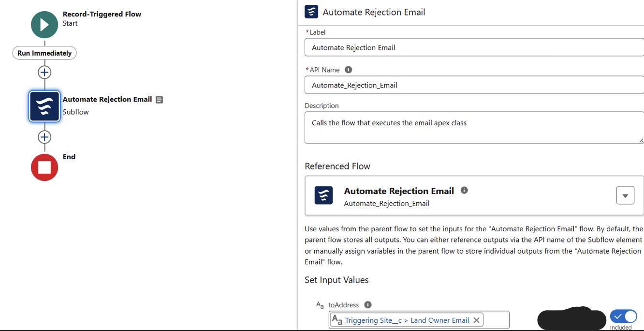Click the subflow icon in the panel header
The image size is (644, 331).
[x=311, y=12]
